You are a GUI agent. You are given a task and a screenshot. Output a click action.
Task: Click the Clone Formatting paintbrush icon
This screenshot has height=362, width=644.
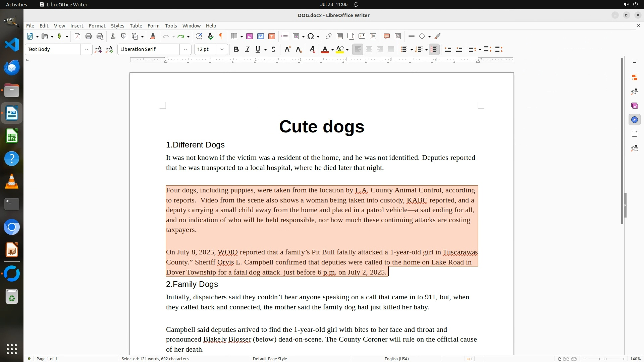(x=152, y=37)
